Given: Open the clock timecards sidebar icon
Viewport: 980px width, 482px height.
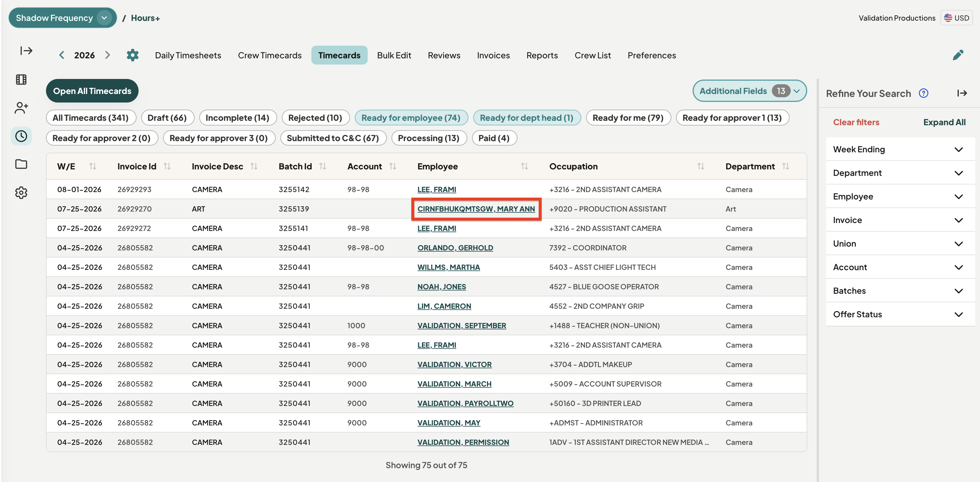Looking at the screenshot, I should (21, 136).
